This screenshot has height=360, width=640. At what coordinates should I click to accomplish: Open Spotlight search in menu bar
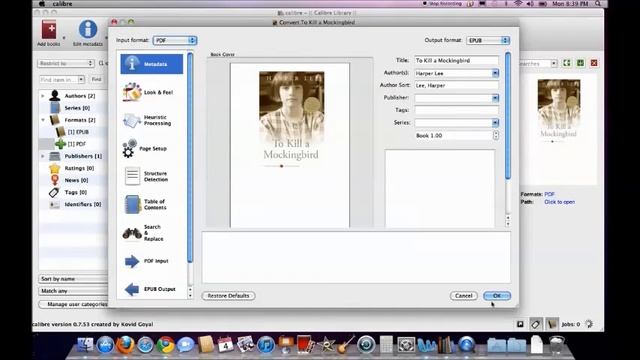tap(598, 4)
